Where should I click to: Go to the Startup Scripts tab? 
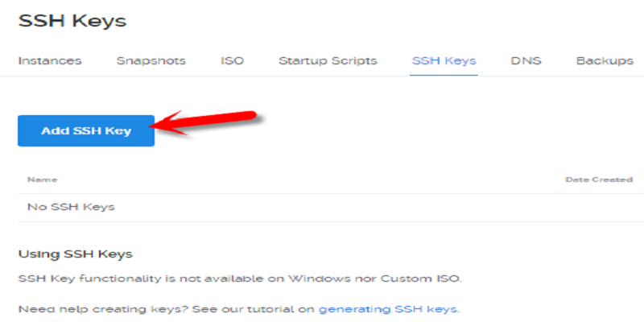tap(328, 61)
